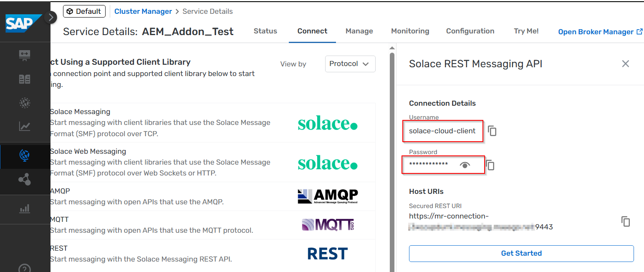Select the AMQP row description text
Screen dimensions: 644x272
pos(137,202)
